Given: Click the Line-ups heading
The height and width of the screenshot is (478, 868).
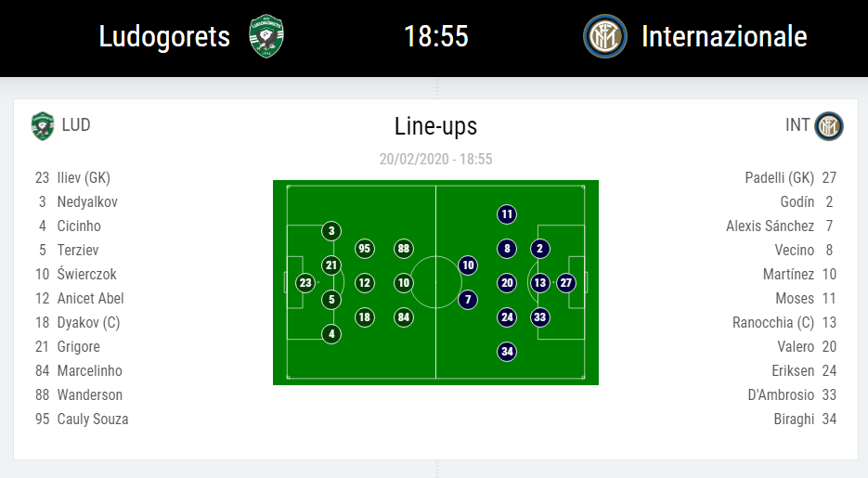Looking at the screenshot, I should tap(435, 125).
